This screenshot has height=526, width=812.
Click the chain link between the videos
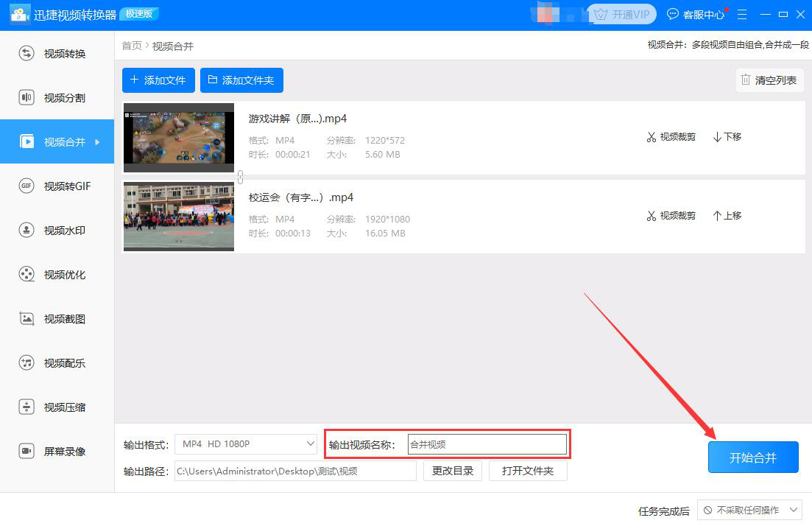point(240,177)
